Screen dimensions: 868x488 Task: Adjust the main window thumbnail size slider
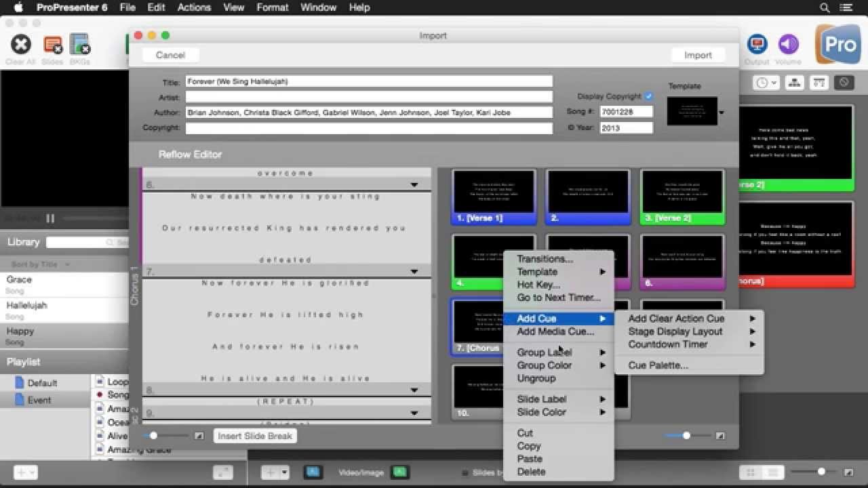821,471
